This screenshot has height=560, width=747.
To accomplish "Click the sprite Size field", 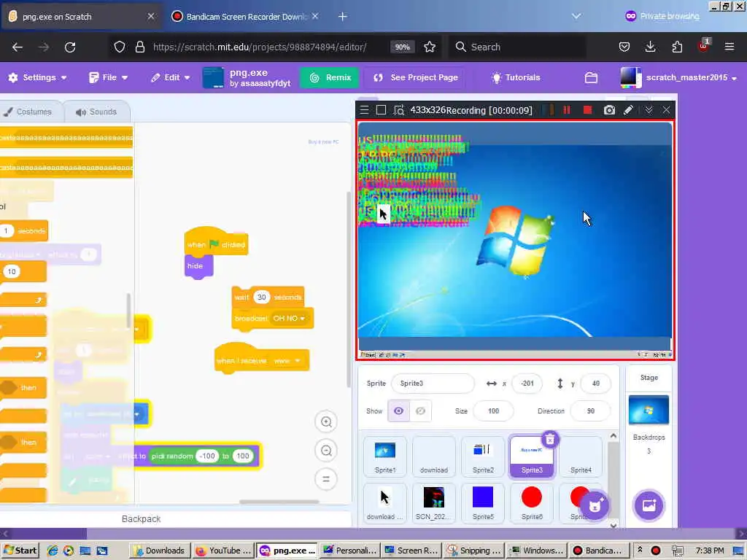I will click(x=493, y=411).
